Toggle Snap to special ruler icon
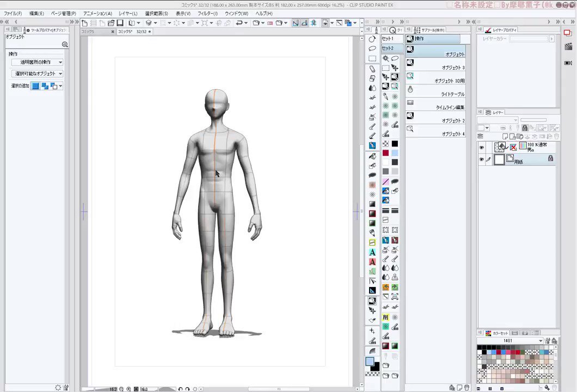This screenshot has width=577, height=392. coord(304,23)
